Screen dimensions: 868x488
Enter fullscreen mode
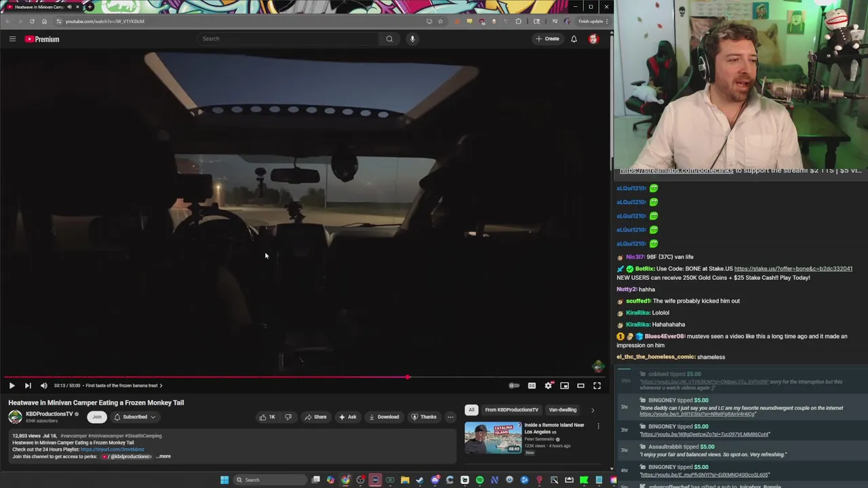[x=597, y=386]
